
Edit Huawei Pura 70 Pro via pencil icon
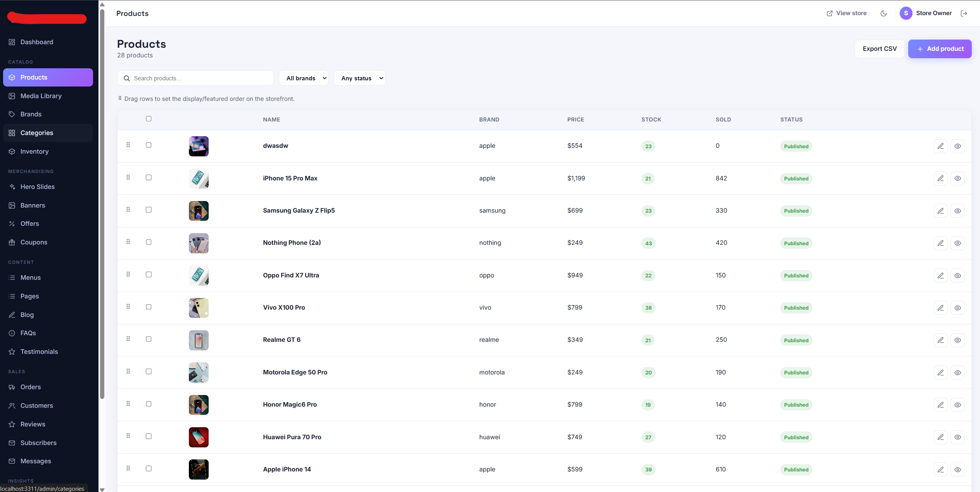[940, 437]
